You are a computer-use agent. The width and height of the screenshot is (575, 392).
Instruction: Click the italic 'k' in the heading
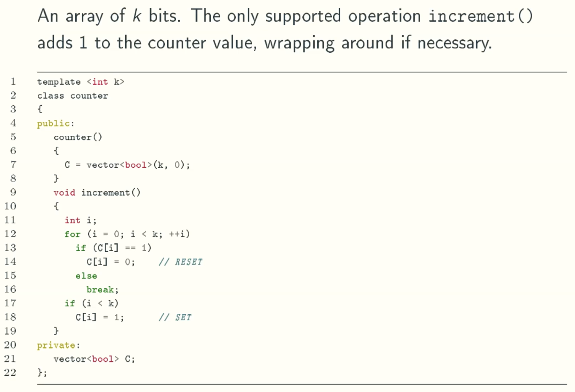137,16
